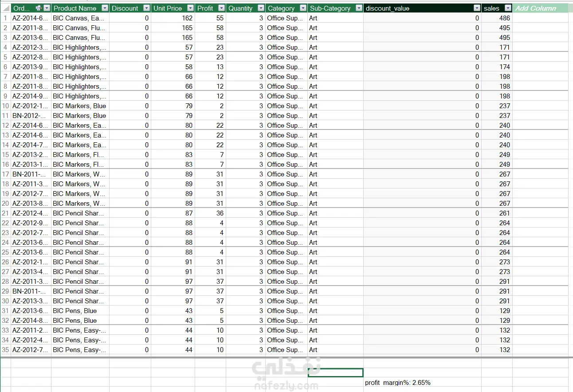Click the Profit cell showing 36

(x=210, y=213)
